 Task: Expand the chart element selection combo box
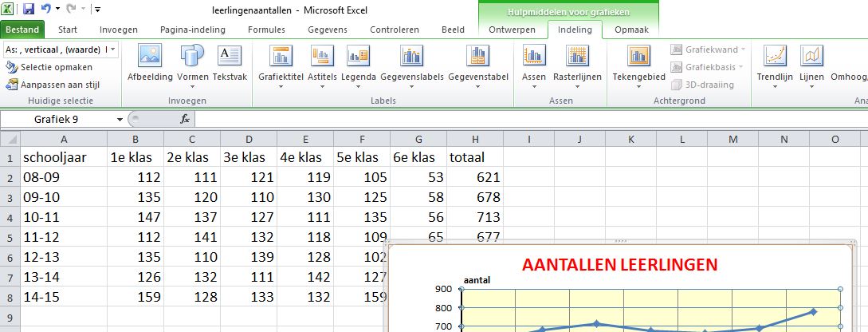click(x=112, y=49)
